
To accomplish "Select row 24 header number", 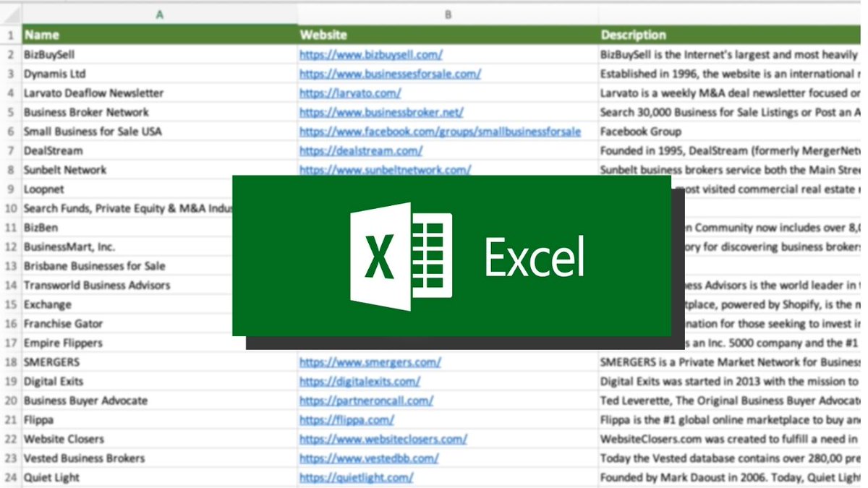I will (10, 477).
